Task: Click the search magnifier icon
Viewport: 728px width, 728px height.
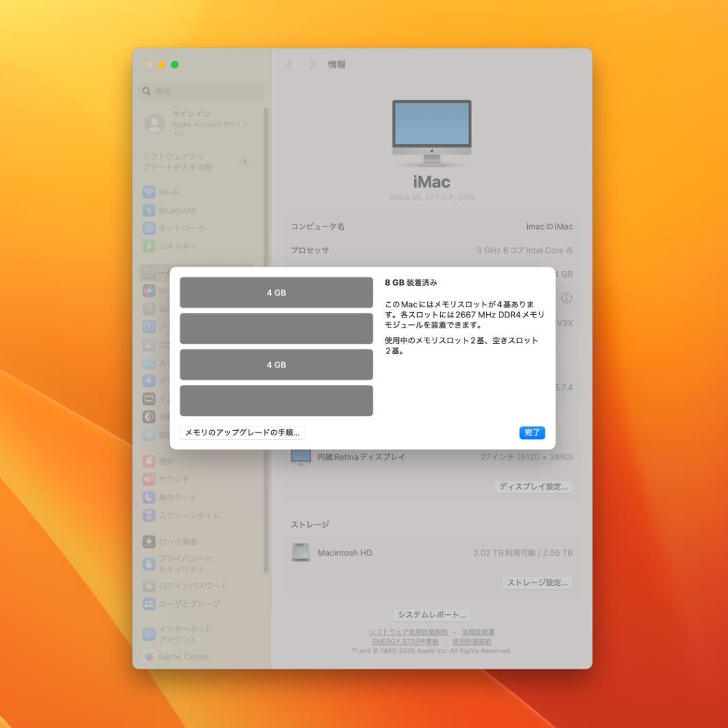Action: (147, 91)
